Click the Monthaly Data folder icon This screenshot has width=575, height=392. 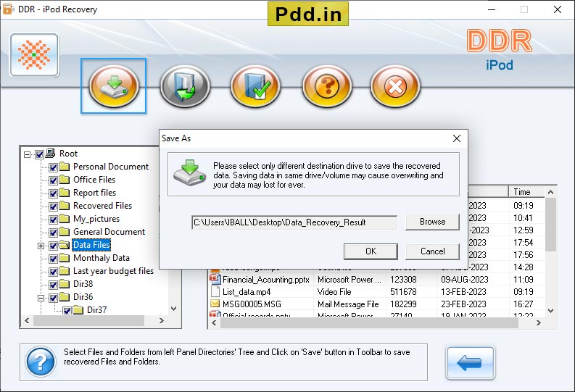65,258
